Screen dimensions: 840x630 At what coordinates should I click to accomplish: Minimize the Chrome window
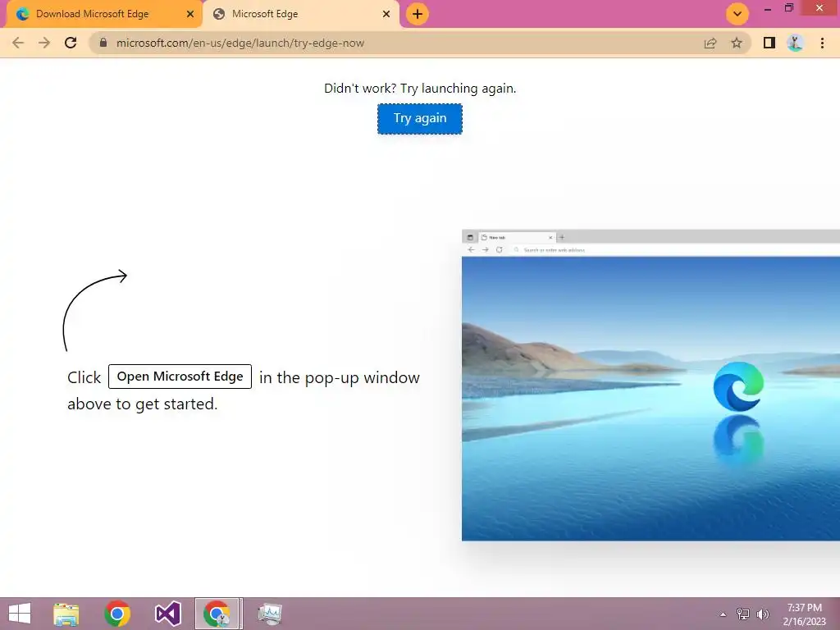[x=768, y=8]
